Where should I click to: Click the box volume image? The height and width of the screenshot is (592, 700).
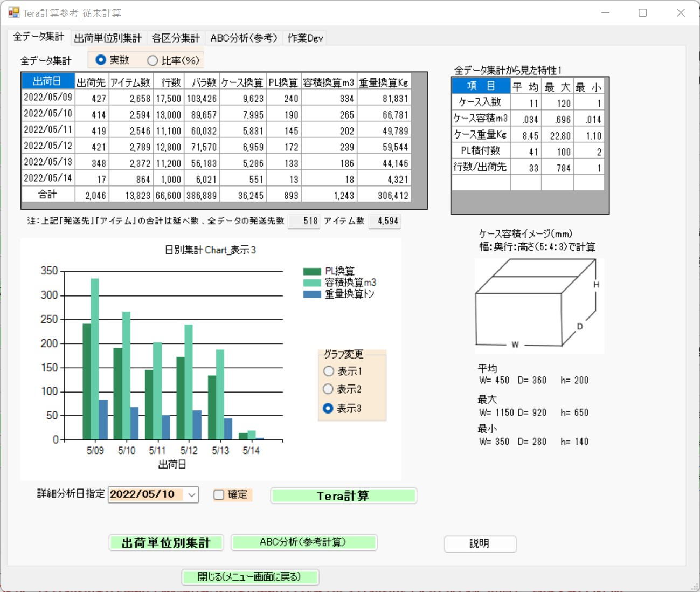(538, 306)
